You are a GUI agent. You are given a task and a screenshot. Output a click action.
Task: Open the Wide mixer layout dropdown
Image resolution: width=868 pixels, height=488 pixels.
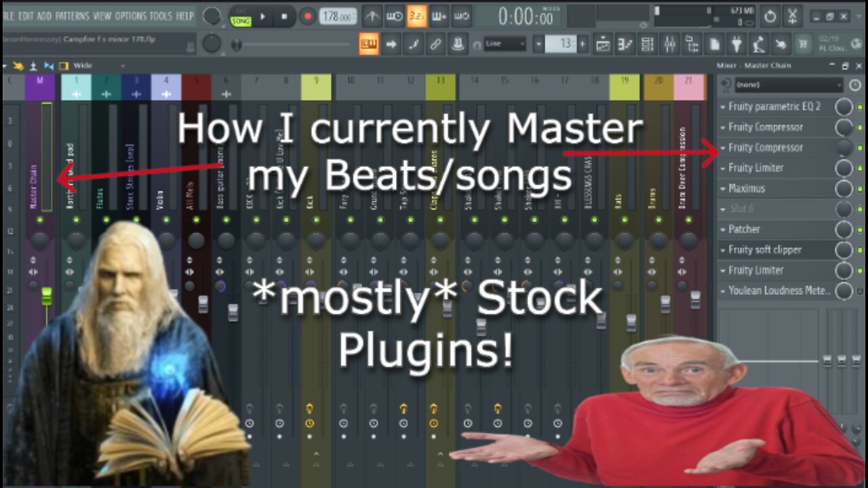[x=98, y=66]
